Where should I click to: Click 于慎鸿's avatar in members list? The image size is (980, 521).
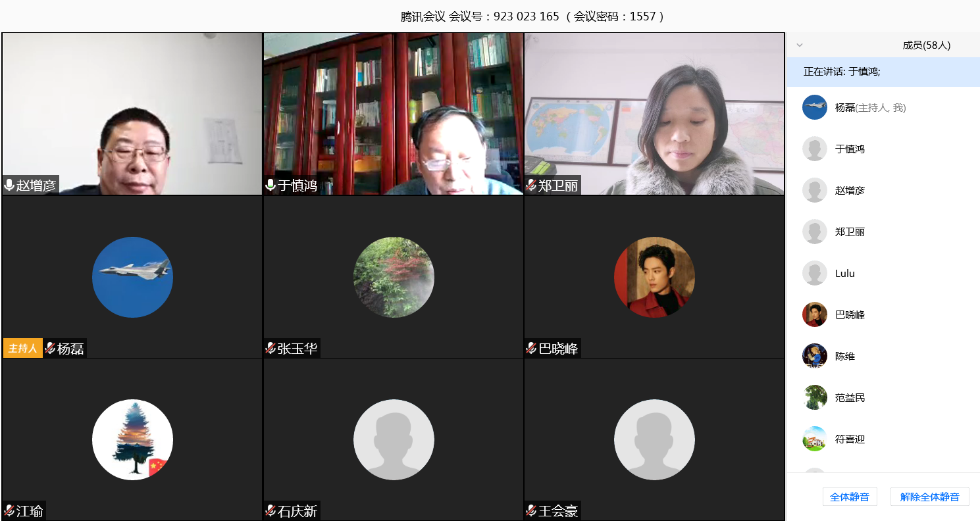[x=815, y=149]
